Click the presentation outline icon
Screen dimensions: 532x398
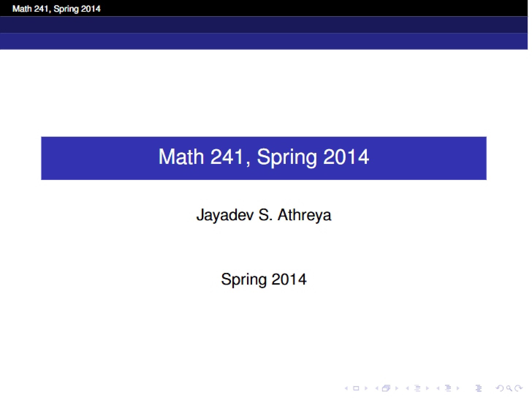coord(479,388)
